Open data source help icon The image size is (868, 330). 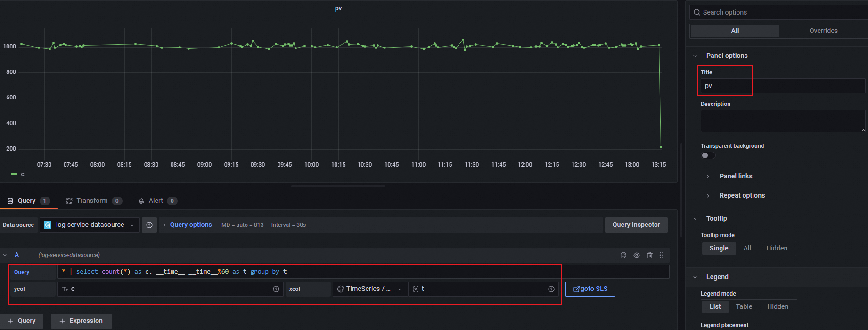coord(149,225)
